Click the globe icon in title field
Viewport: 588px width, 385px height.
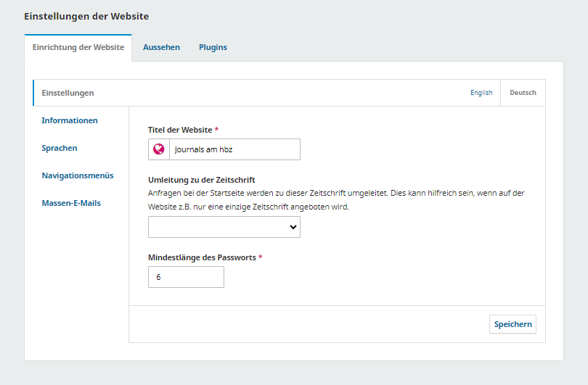(x=158, y=149)
